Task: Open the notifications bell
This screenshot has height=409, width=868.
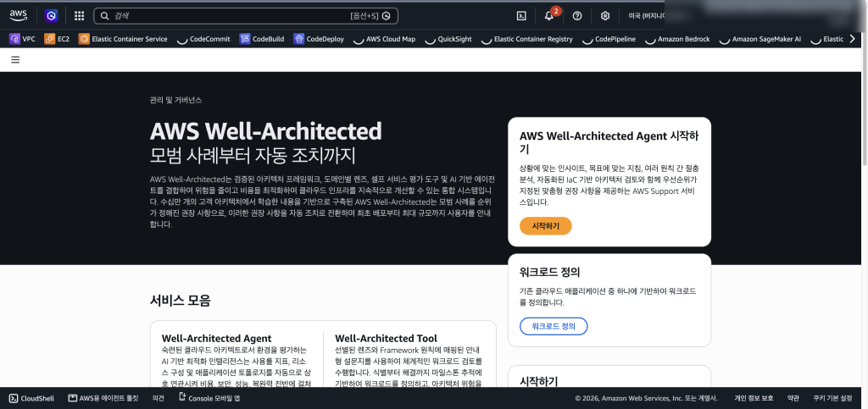Action: point(549,16)
